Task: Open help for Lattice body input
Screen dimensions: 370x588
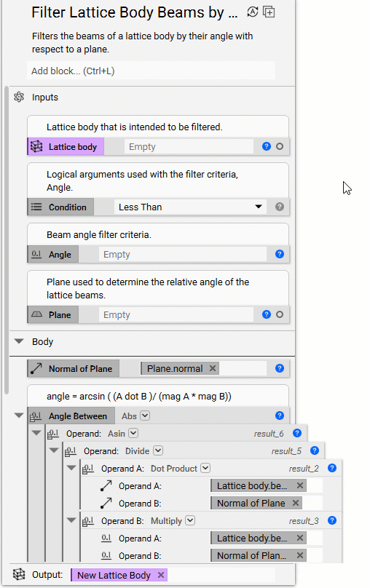Action: click(x=267, y=146)
